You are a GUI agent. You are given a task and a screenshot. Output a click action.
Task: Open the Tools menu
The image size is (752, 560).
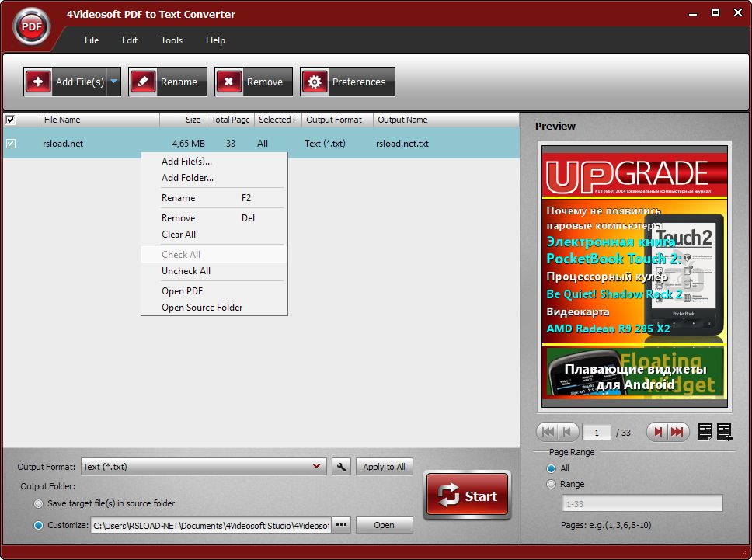(172, 40)
